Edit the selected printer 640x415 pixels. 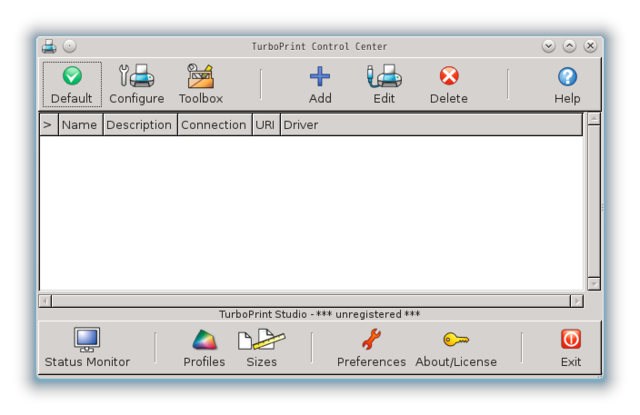[x=384, y=84]
